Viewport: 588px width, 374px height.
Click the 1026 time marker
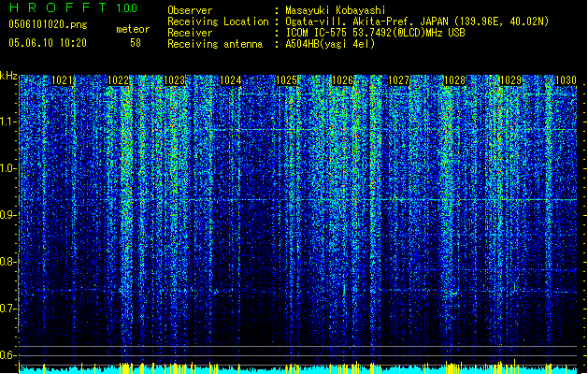[343, 80]
